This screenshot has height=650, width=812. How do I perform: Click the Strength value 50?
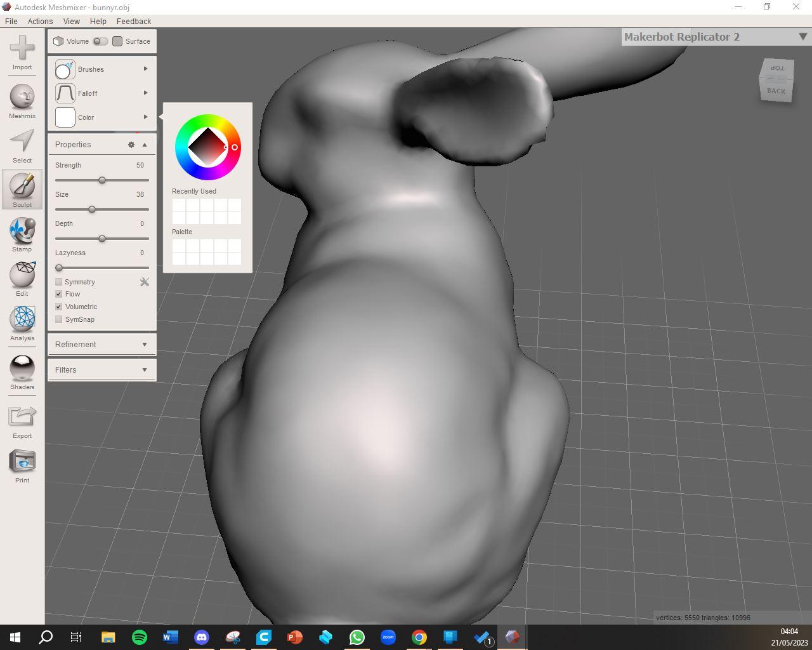point(140,165)
